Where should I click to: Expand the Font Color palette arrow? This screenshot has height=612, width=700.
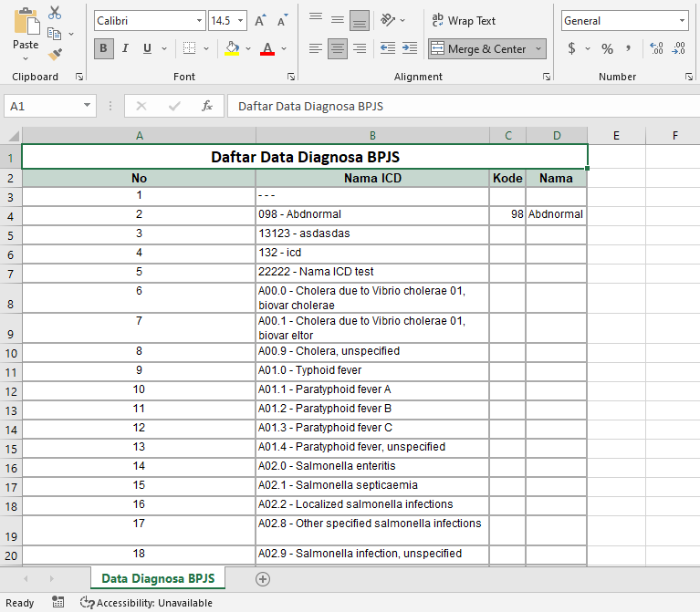pyautogui.click(x=284, y=48)
